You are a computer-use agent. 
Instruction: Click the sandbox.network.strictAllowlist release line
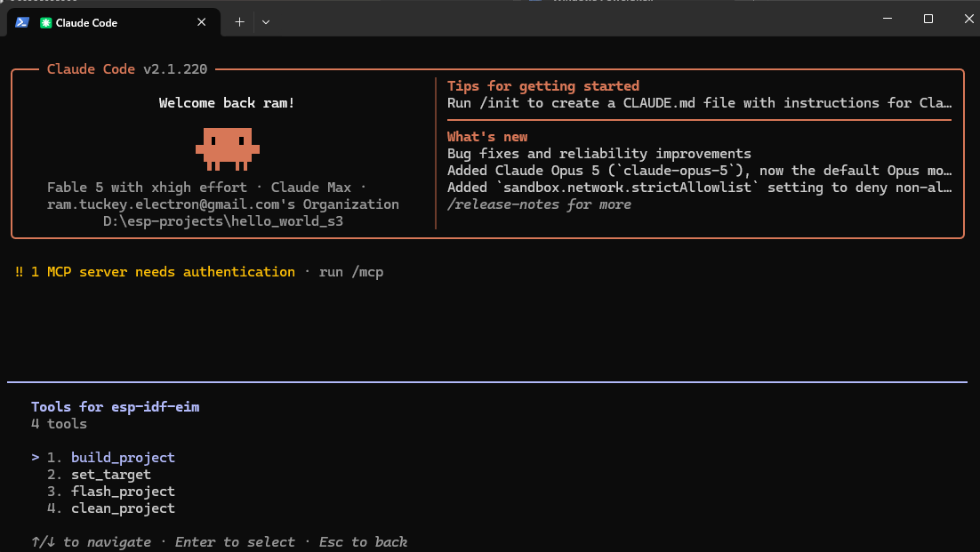pos(699,188)
